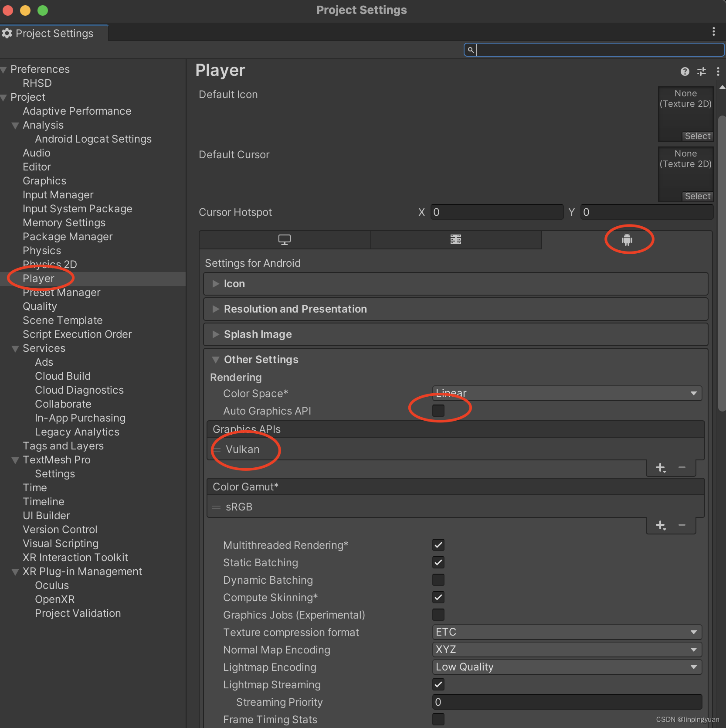Image resolution: width=726 pixels, height=728 pixels.
Task: Remove the selected Color Gamut entry
Action: pyautogui.click(x=682, y=525)
